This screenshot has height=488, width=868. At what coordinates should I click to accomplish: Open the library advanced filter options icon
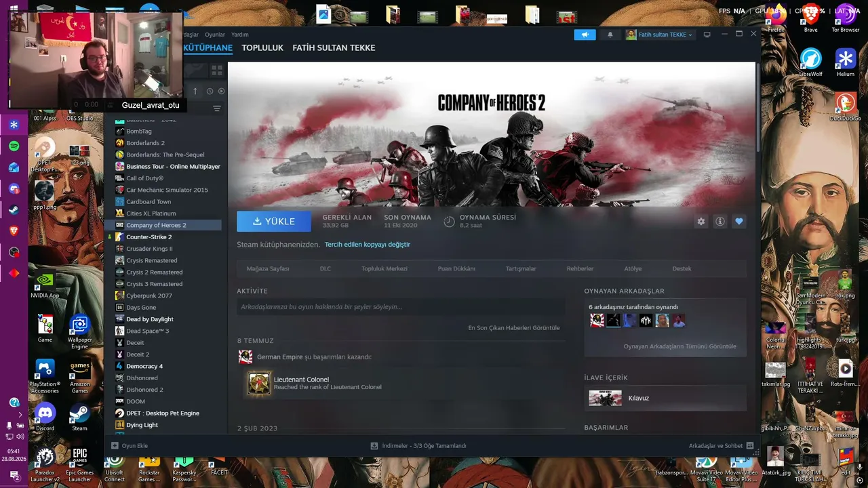(x=217, y=108)
